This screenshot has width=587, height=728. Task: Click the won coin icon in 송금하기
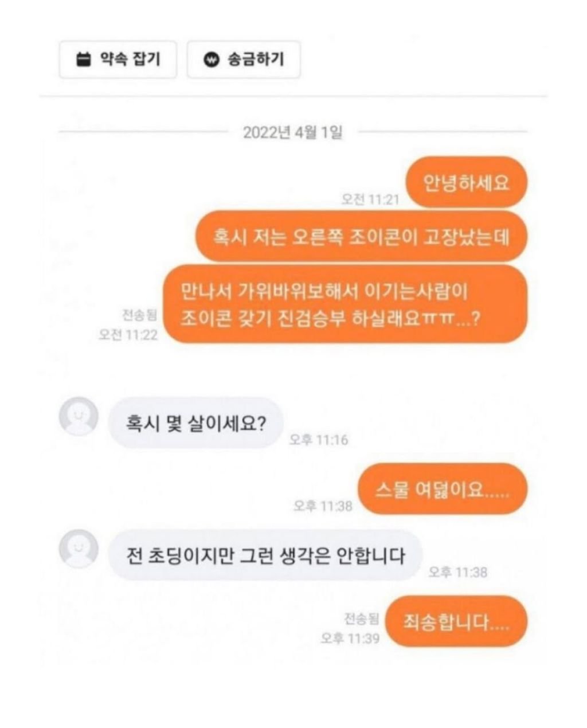(x=212, y=59)
